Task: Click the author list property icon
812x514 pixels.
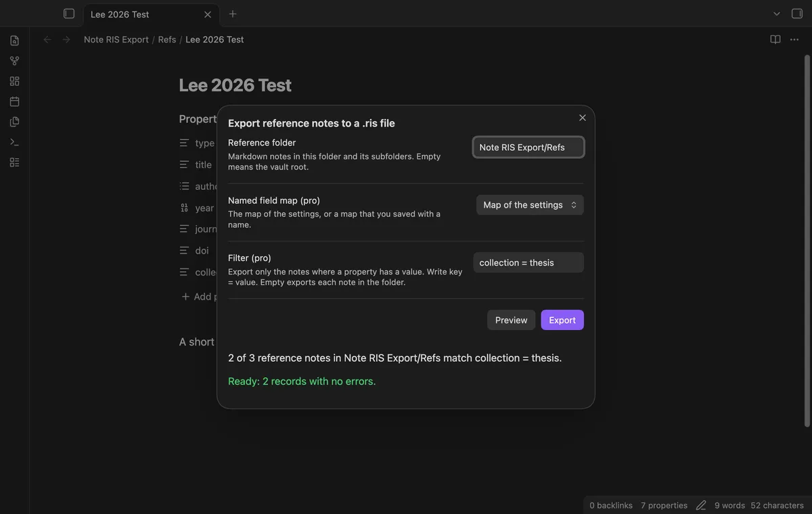Action: 184,186
